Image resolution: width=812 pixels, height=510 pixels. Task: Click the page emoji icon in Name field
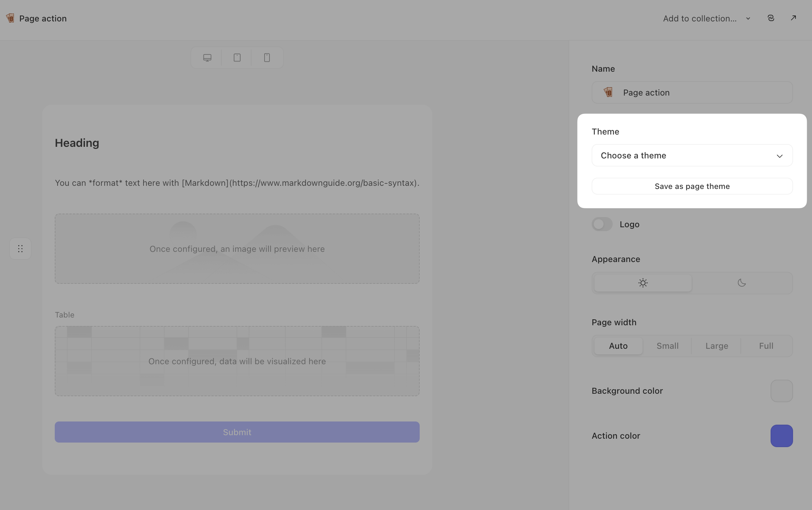point(608,92)
